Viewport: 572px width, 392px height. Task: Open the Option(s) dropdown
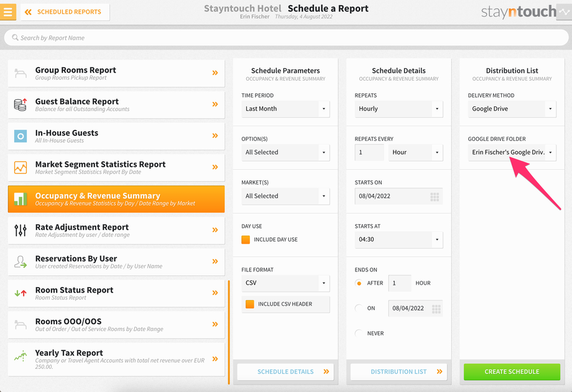tap(285, 152)
